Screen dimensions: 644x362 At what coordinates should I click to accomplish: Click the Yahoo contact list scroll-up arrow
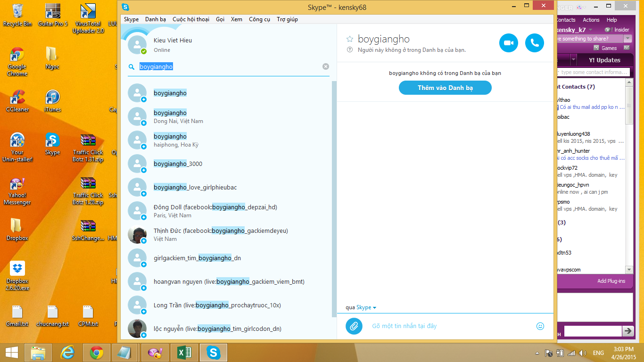tap(629, 82)
